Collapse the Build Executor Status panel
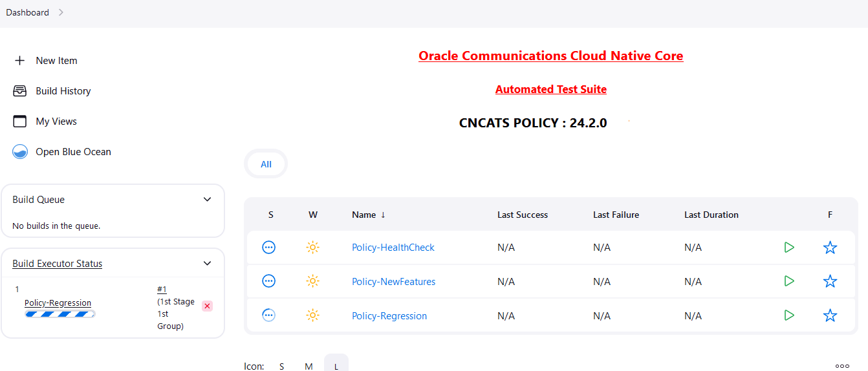The width and height of the screenshot is (868, 371). (x=207, y=264)
